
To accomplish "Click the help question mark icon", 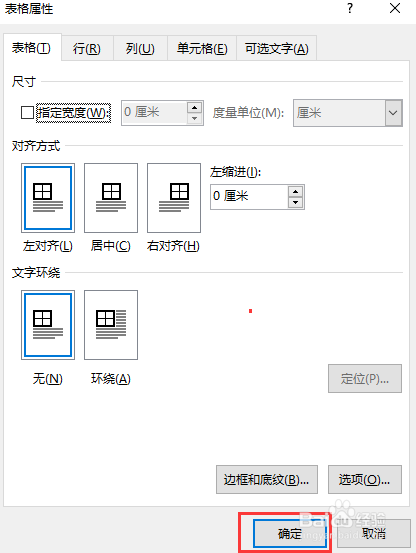I will 350,8.
